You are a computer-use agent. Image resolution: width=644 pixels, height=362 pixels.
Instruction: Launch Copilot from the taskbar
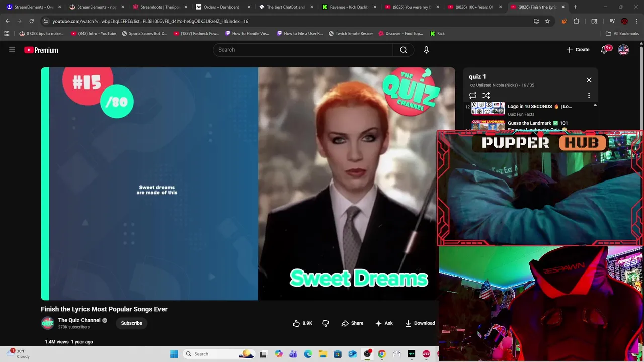tap(279, 354)
